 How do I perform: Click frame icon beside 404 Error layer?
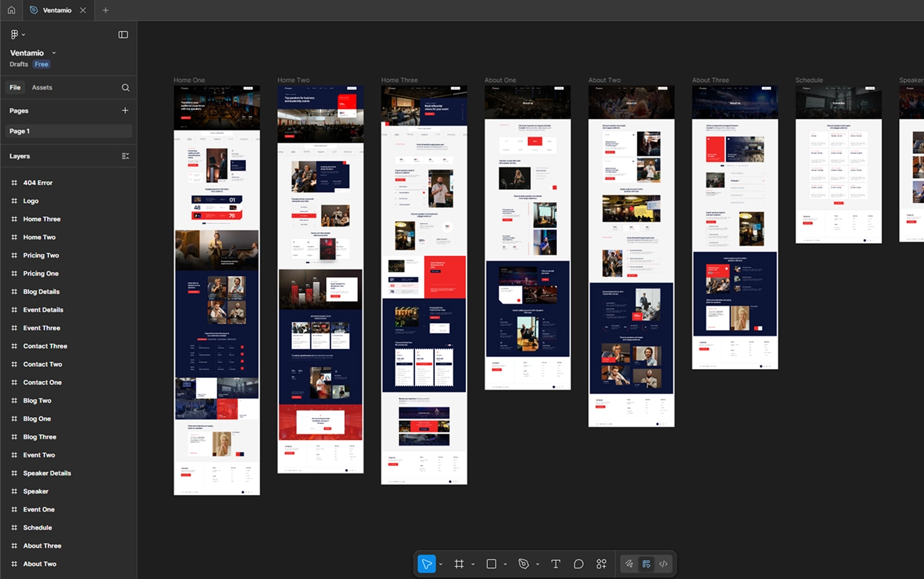tap(14, 183)
